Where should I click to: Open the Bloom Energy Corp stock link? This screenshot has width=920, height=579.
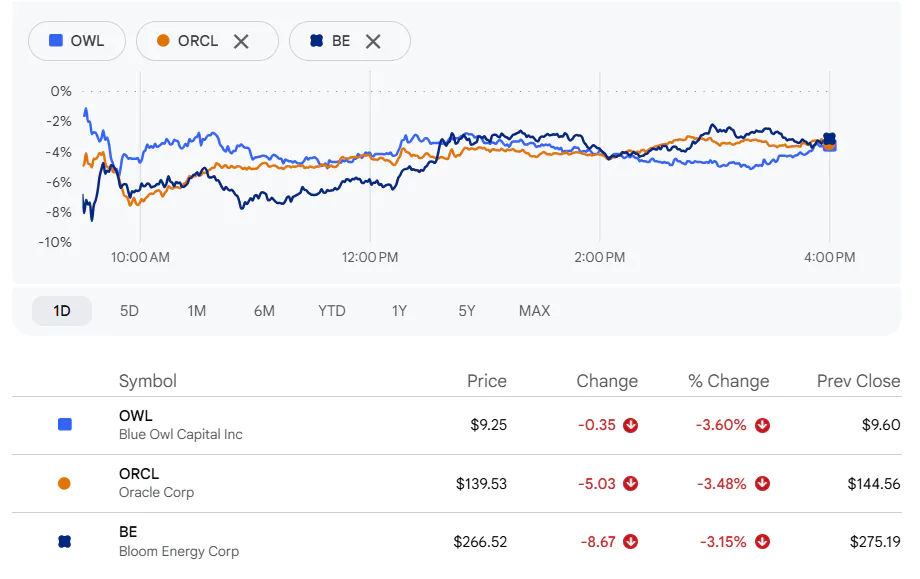178,551
